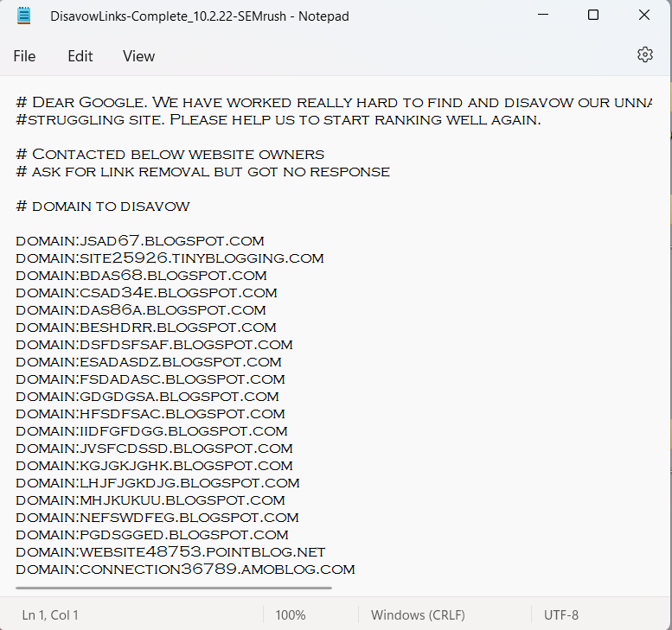Click line domain:fsdadasc.blogspot.com
This screenshot has height=630, width=672.
point(150,379)
